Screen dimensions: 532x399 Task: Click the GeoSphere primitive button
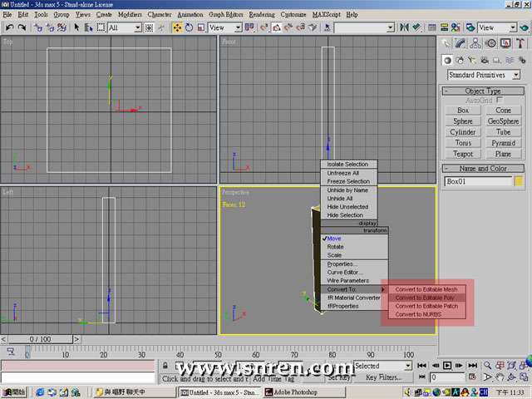(x=503, y=121)
